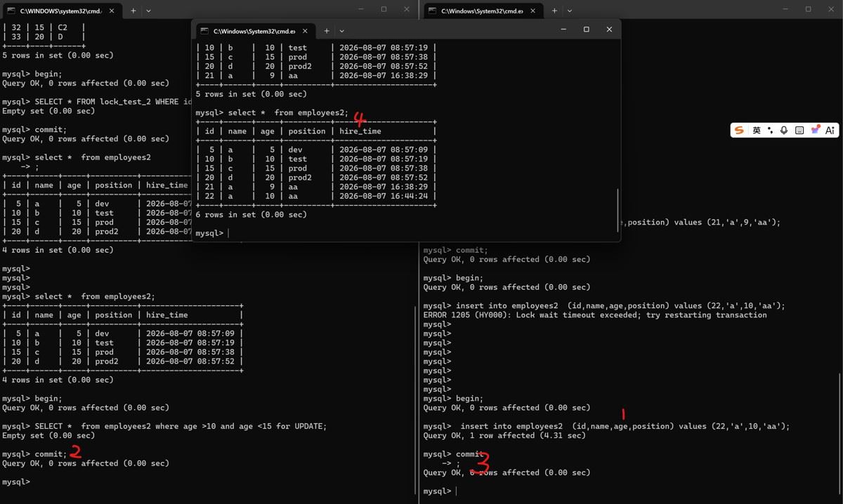Click the 'SELECT * from employees2 where age >10' line
843x504 pixels.
click(x=164, y=426)
